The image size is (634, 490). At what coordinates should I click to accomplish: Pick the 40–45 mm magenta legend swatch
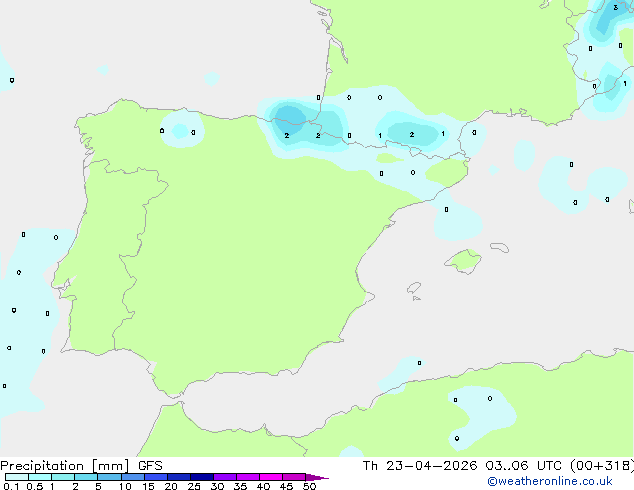coord(271,477)
